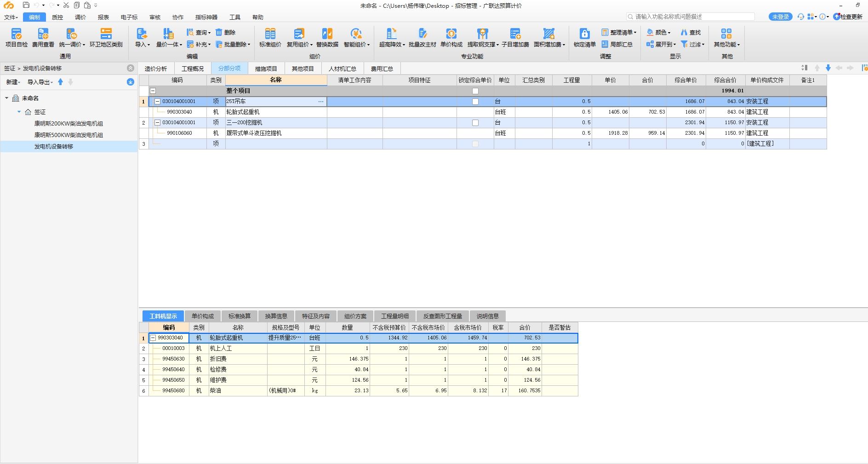This screenshot has height=464, width=868.
Task: Click the save icon in title bar
Action: pos(26,5)
